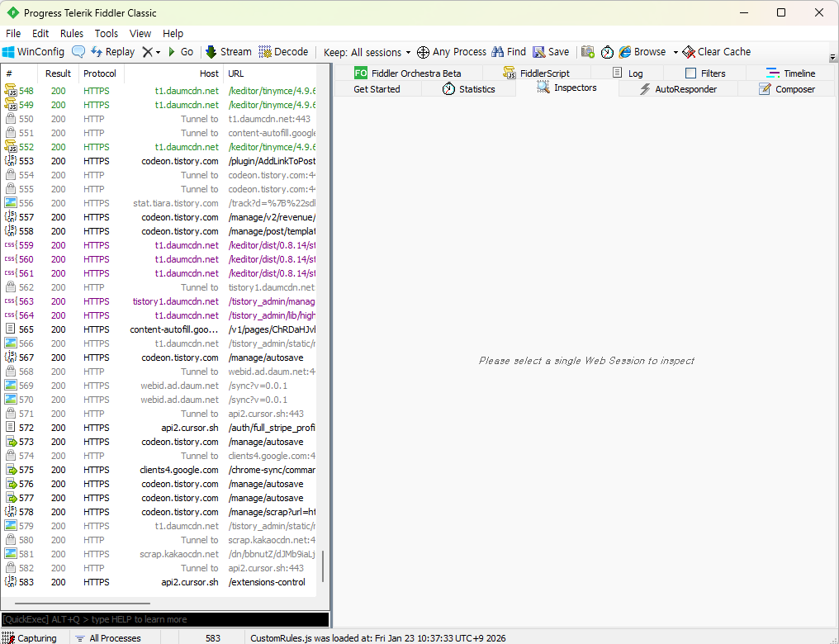Open the Keep: All sessions dropdown
The width and height of the screenshot is (839, 644).
[367, 52]
